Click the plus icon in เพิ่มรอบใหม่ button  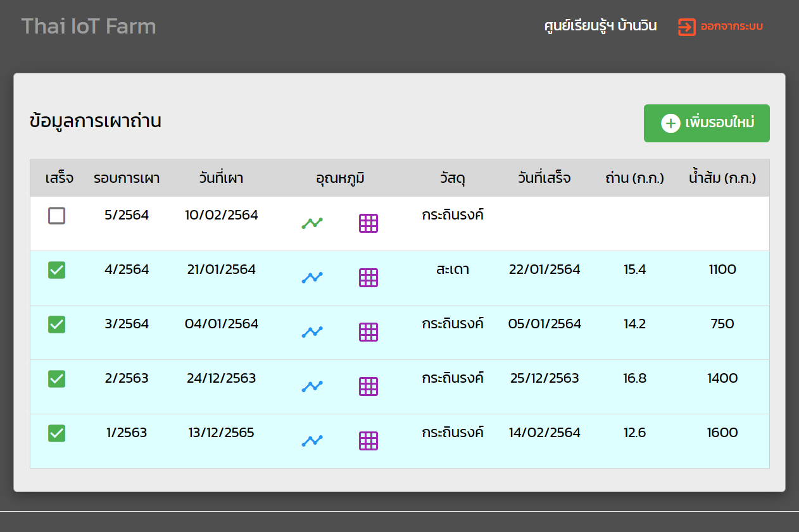[670, 123]
